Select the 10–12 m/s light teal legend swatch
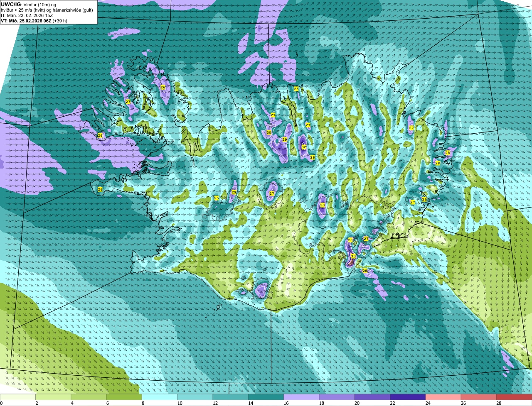The width and height of the screenshot is (532, 406). (195, 397)
